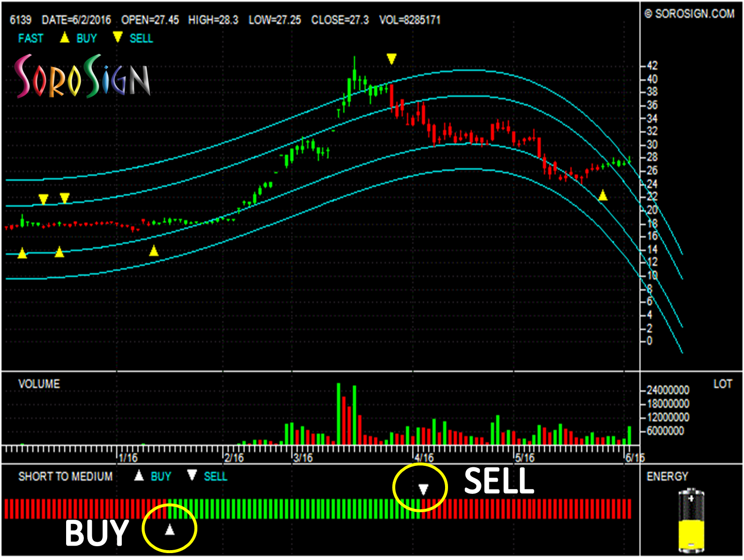The height and width of the screenshot is (560, 744).
Task: Open the SOROSIGN.COM copyright link
Action: 689,14
